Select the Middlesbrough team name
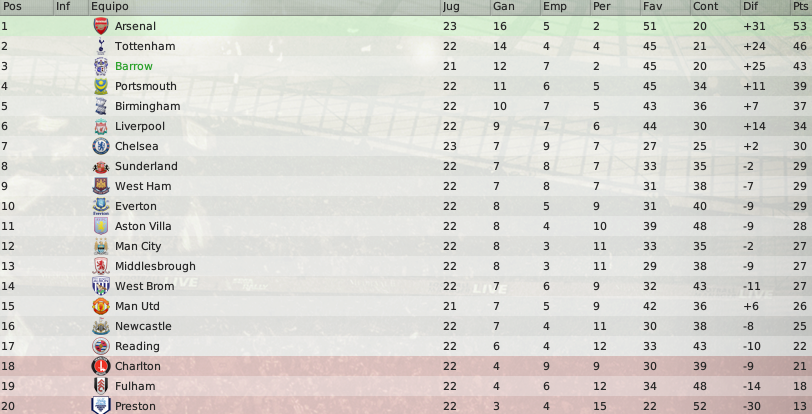 (155, 266)
